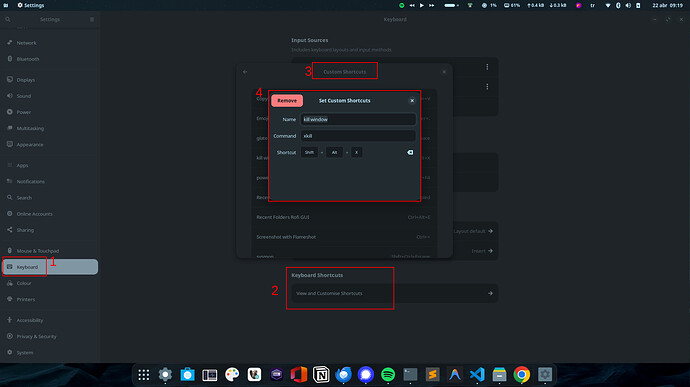
Task: Open Google Chrome from the dock
Action: click(521, 375)
